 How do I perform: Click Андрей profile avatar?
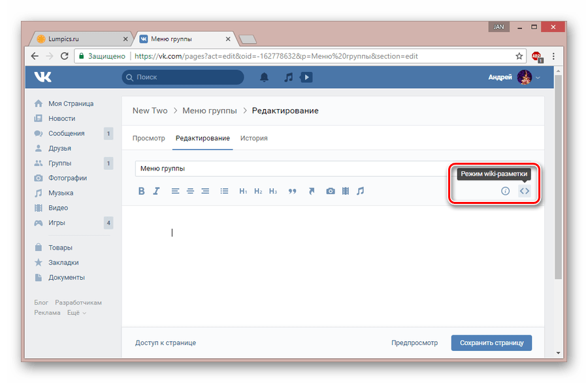(x=524, y=77)
